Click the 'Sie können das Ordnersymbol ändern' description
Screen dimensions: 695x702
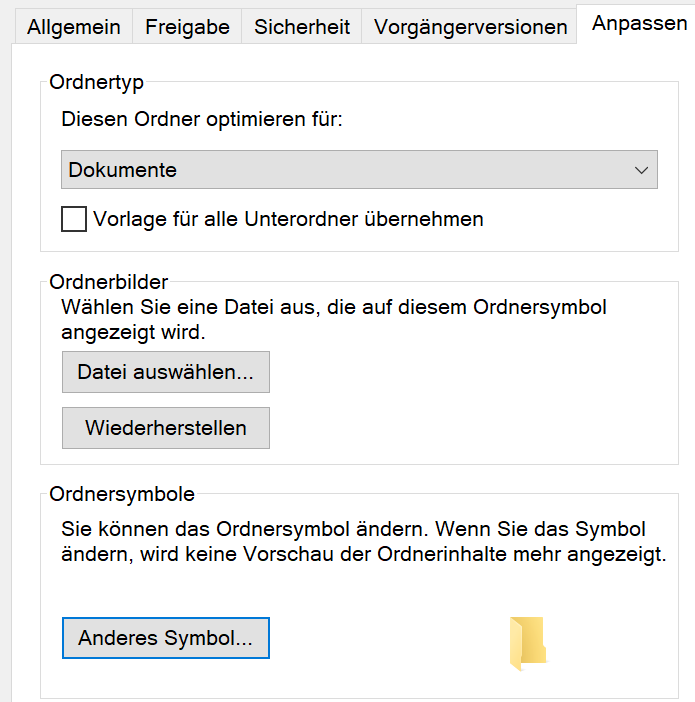point(353,528)
